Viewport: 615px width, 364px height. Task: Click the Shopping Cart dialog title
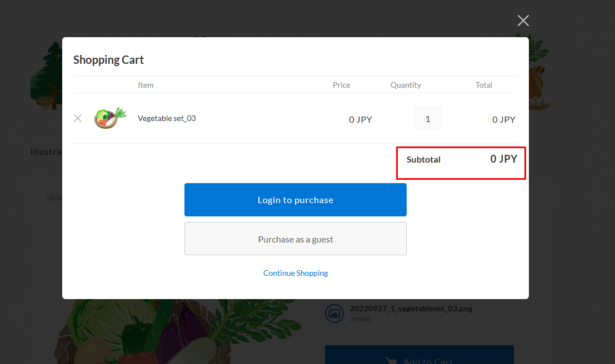(x=108, y=59)
